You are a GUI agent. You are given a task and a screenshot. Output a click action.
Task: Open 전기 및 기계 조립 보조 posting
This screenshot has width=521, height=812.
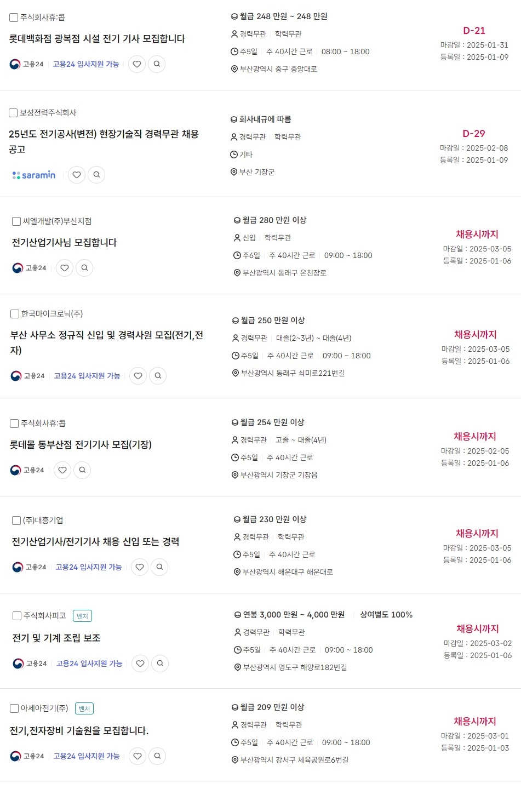tap(56, 638)
